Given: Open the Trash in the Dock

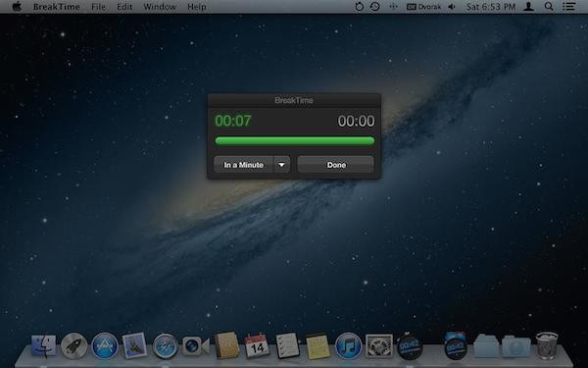Looking at the screenshot, I should click(547, 345).
